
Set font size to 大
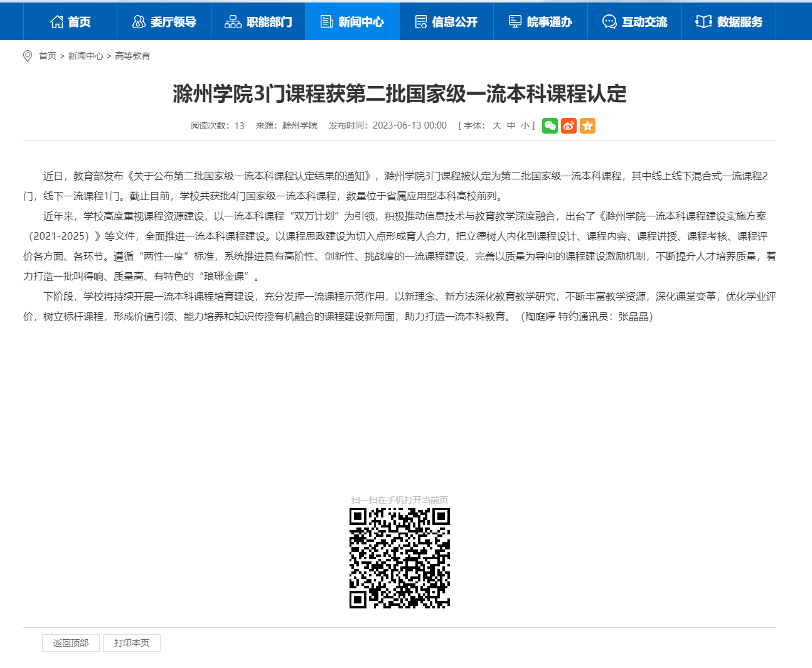point(497,125)
